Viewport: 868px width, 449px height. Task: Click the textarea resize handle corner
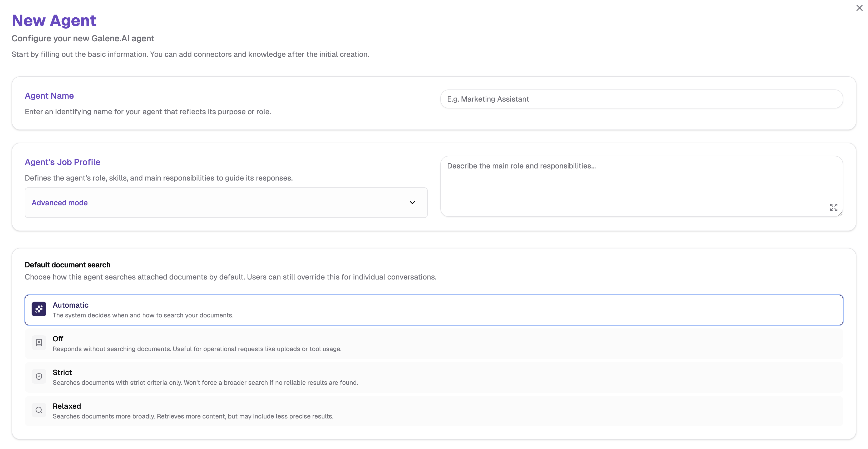840,214
